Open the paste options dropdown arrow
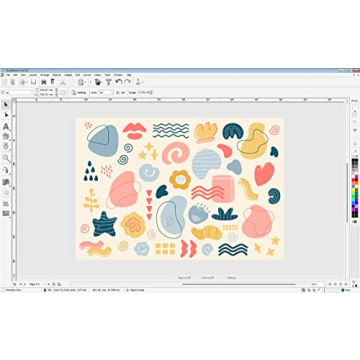 click(x=85, y=82)
